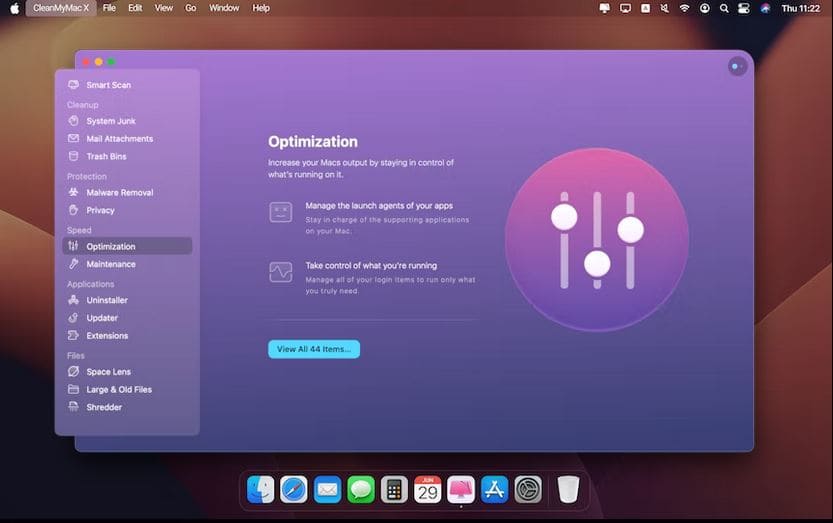Click the launch agents face icon
This screenshot has height=523, width=833.
[x=280, y=212]
